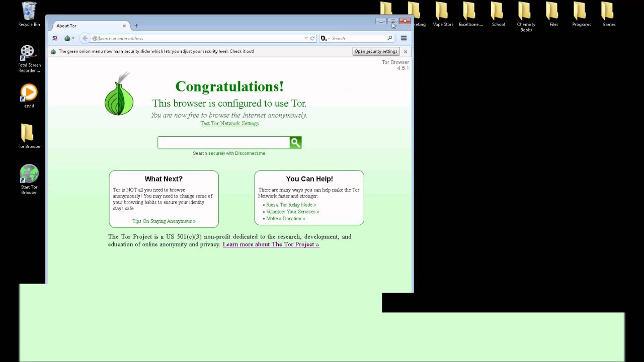Select the ezvid desktop icon
Screen dimensions: 644x362
point(29,96)
